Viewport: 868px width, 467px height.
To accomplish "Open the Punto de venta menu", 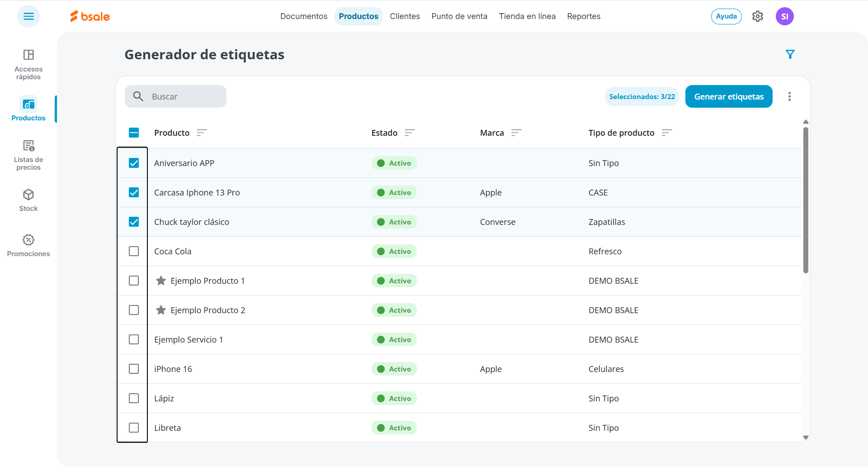I will coord(459,16).
